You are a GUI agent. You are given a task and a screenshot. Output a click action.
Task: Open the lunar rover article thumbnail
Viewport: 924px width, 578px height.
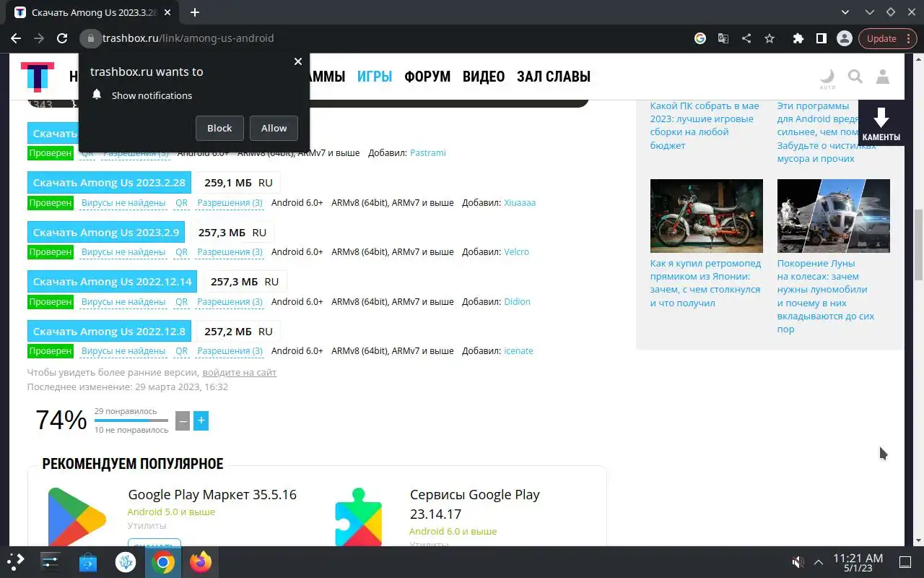click(x=834, y=216)
